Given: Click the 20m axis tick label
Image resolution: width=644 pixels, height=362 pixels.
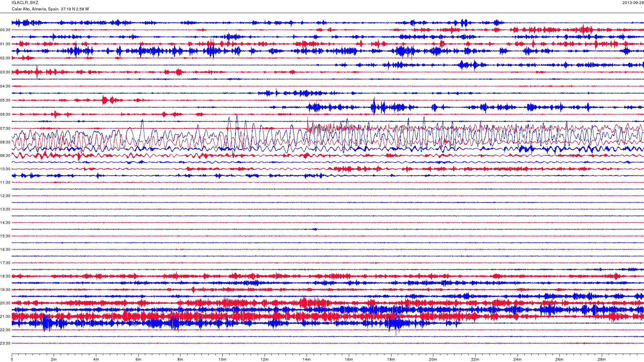Looking at the screenshot, I should [433, 360].
